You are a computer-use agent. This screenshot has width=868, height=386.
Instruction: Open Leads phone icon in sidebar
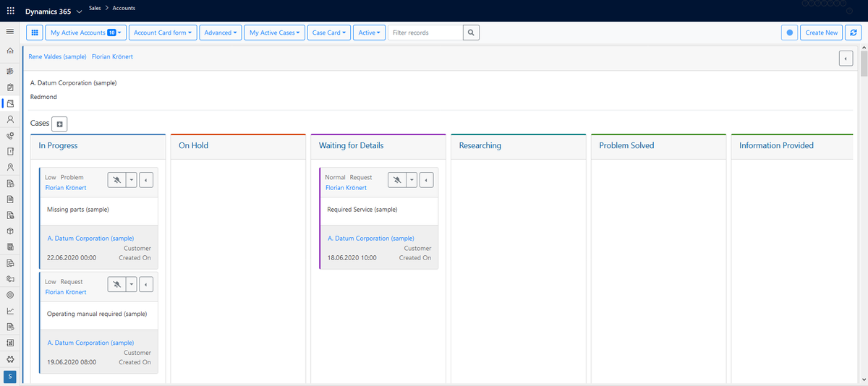click(10, 135)
